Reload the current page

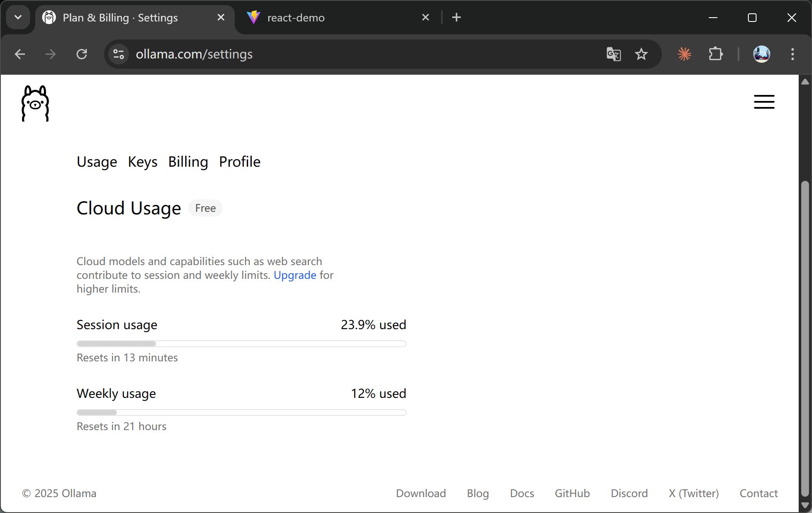[82, 54]
